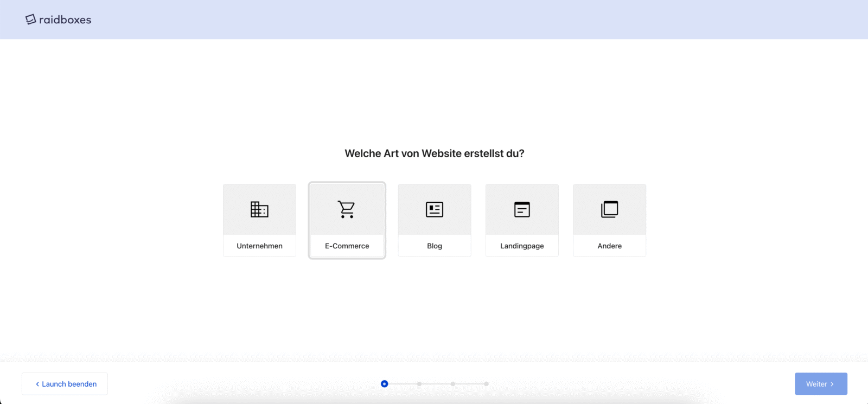Click the raidboxes logo icon
868x404 pixels.
pos(30,20)
